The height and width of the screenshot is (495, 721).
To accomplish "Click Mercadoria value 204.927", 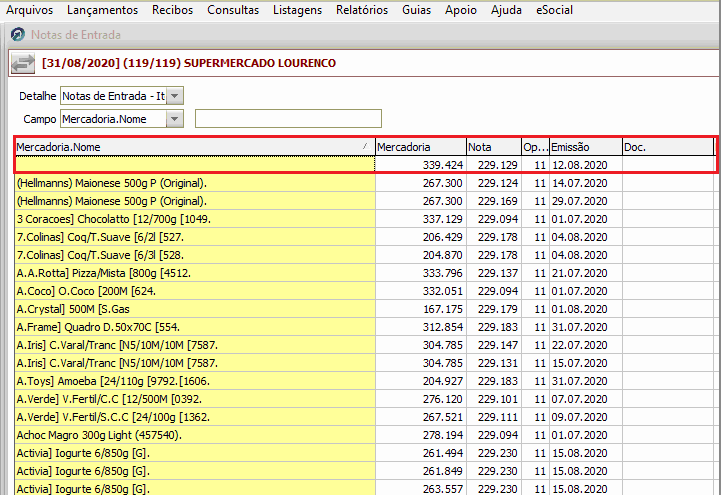I will [x=443, y=381].
